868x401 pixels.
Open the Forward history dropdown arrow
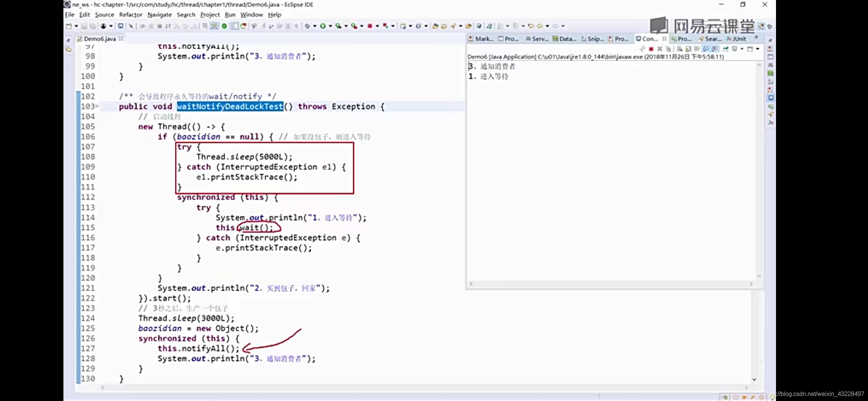point(563,26)
